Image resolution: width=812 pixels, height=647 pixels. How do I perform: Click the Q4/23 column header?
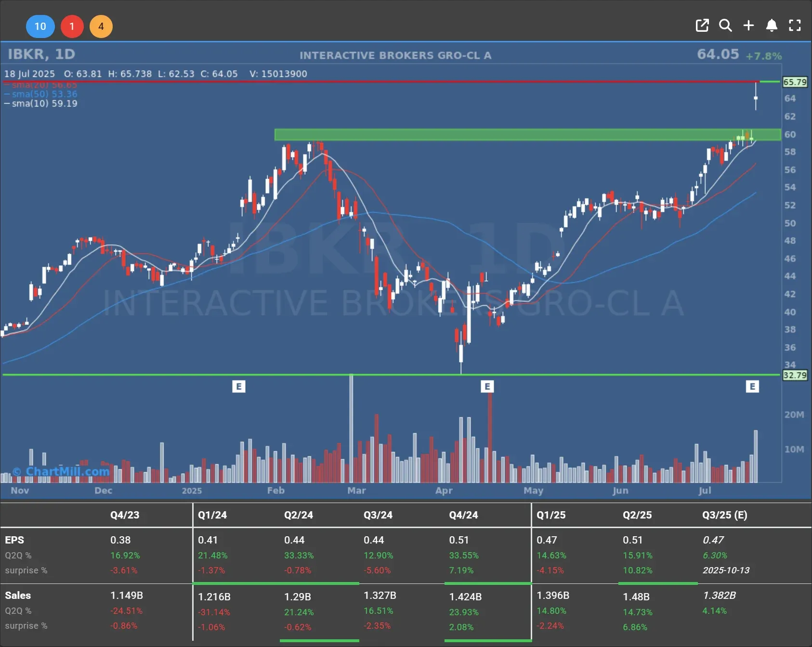125,515
